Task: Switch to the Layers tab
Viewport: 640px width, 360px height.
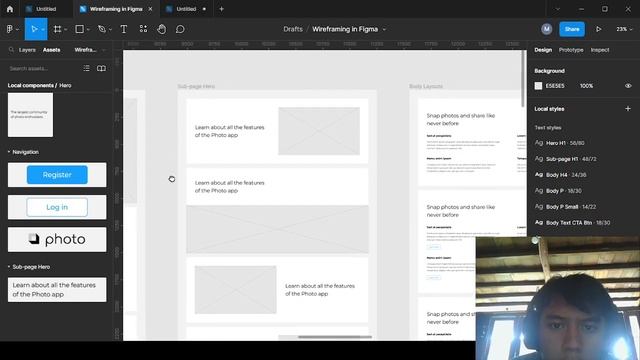Action: pyautogui.click(x=27, y=50)
